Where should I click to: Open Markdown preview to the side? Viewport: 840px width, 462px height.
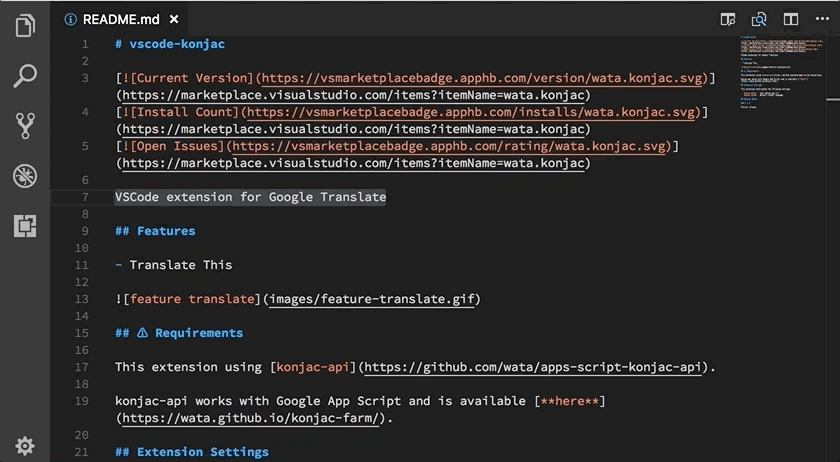(728, 20)
